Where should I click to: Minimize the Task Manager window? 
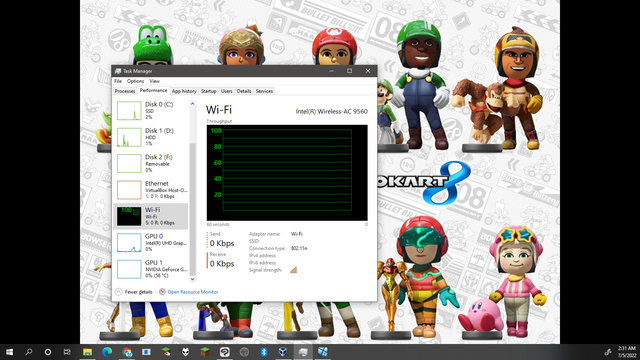(x=331, y=71)
